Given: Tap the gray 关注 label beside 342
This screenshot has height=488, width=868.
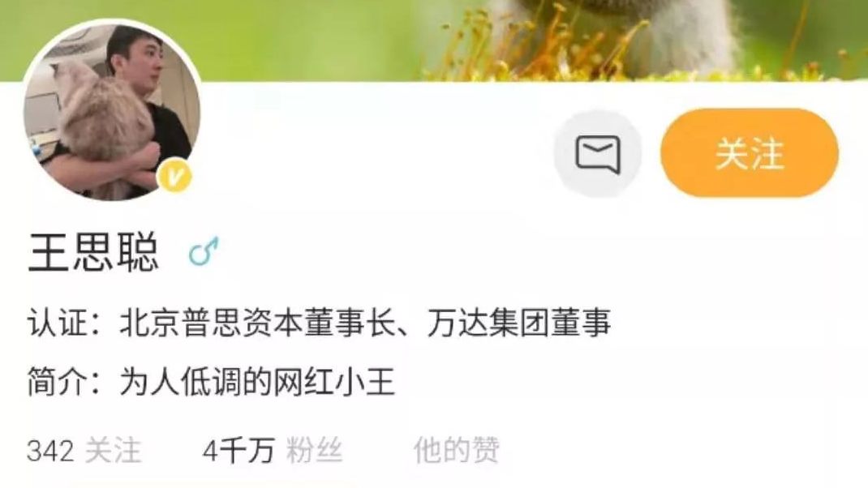Looking at the screenshot, I should point(113,450).
